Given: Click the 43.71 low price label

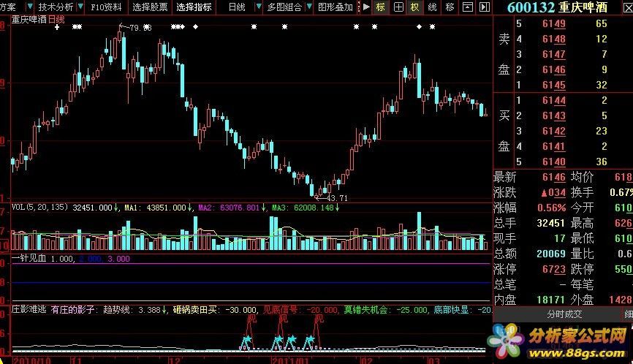Looking at the screenshot, I should click(337, 198).
